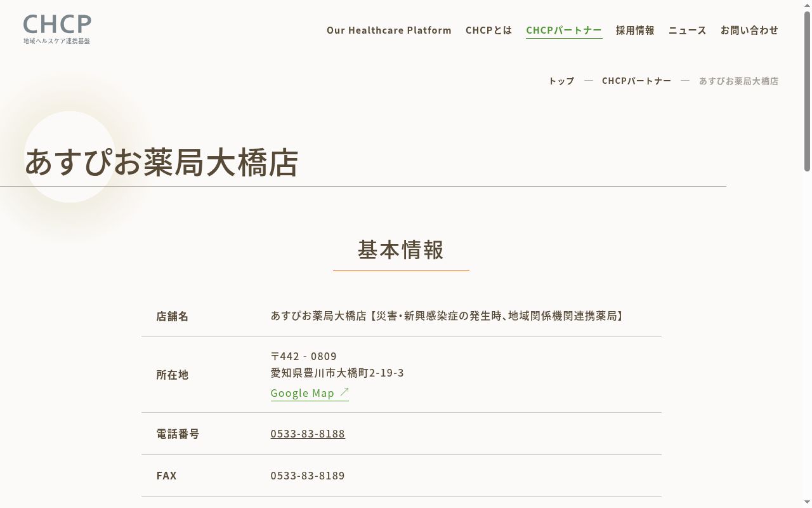Image resolution: width=812 pixels, height=508 pixels.
Task: Click the CHCPパートナー breadcrumb link
Action: point(636,81)
